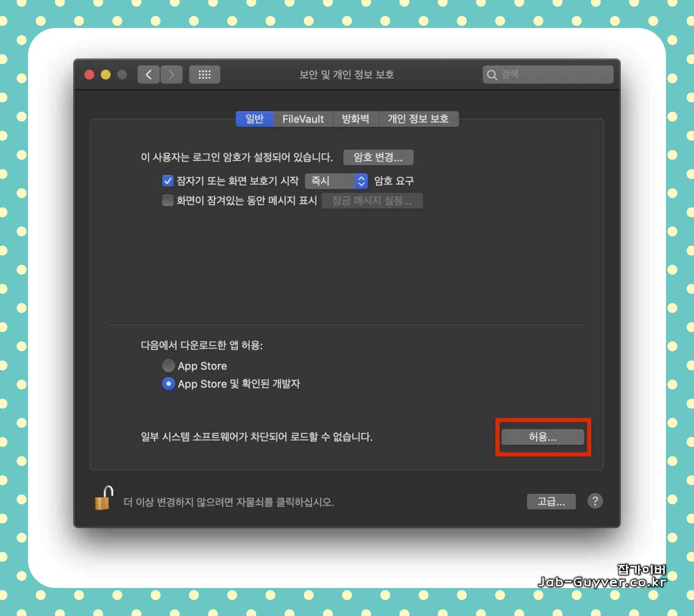Open the 개인 정보 보호 tab

point(418,119)
